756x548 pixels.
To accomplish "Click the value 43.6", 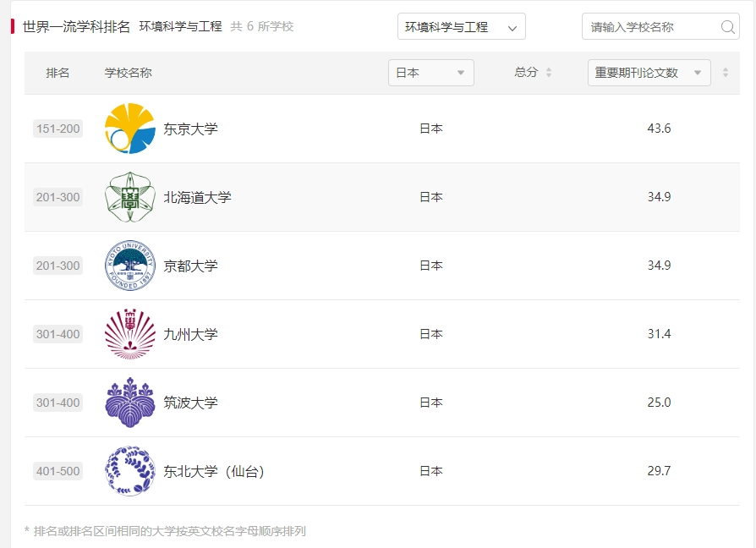I will 659,129.
